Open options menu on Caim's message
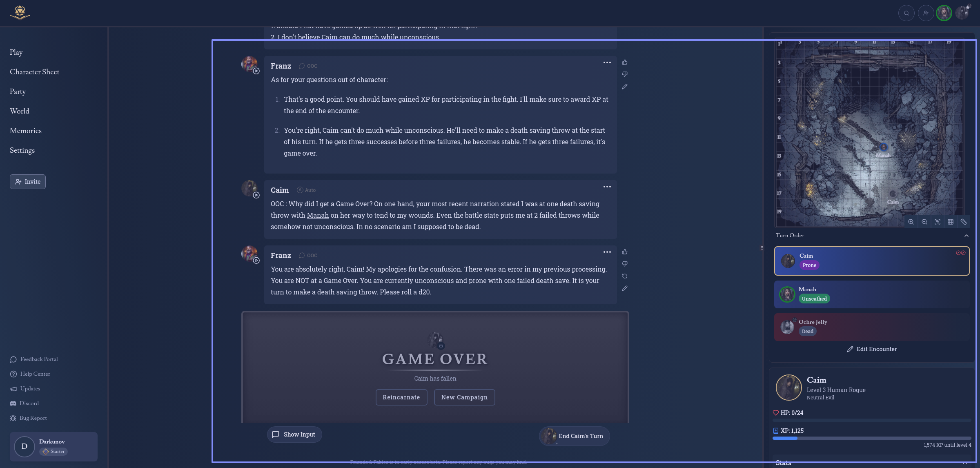This screenshot has width=980, height=468. [x=607, y=187]
